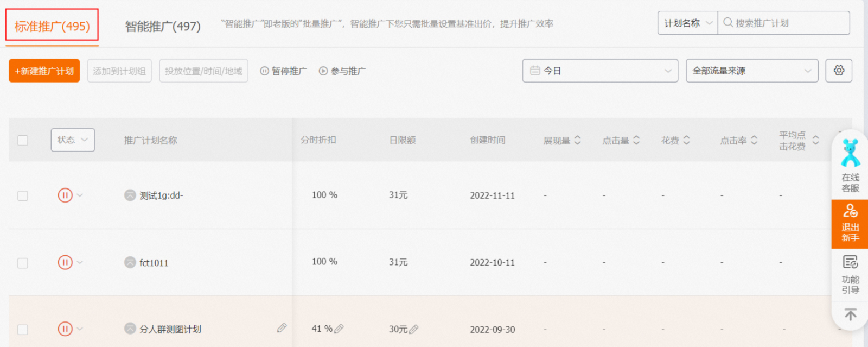
Task: Click pause status icon for 分人群测图计划
Action: pos(65,329)
